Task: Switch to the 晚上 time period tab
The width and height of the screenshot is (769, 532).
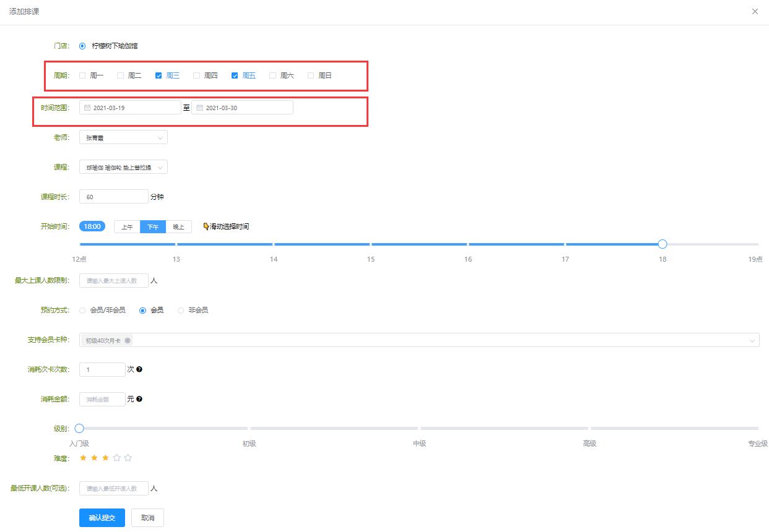Action: coord(178,227)
